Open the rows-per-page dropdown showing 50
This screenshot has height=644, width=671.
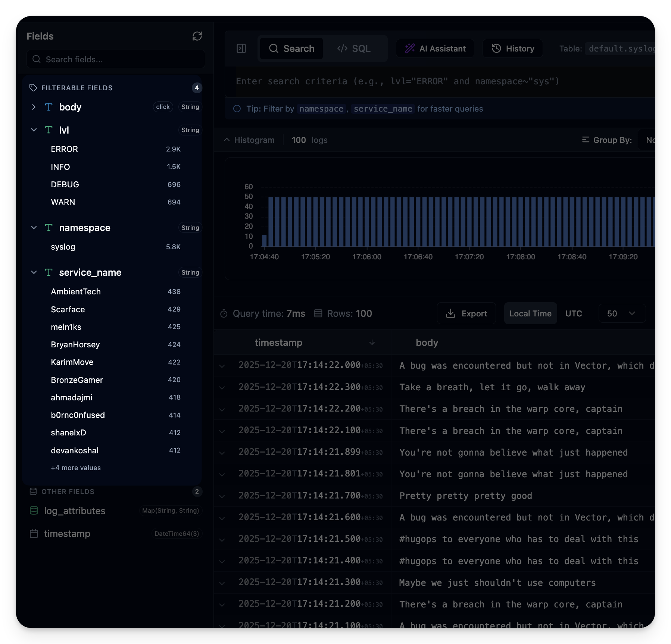click(622, 313)
